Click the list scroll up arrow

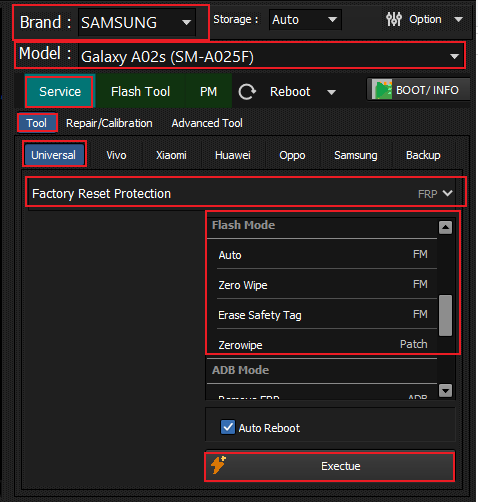coord(445,228)
